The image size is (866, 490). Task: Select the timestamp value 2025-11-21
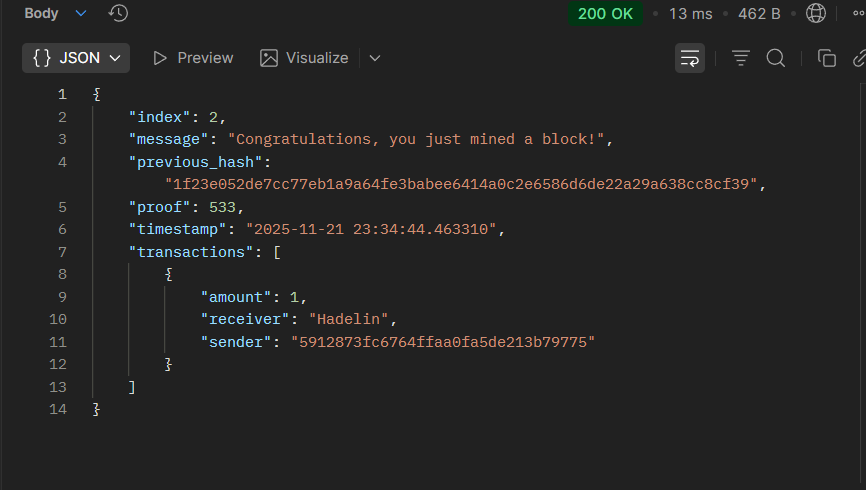pyautogui.click(x=299, y=229)
